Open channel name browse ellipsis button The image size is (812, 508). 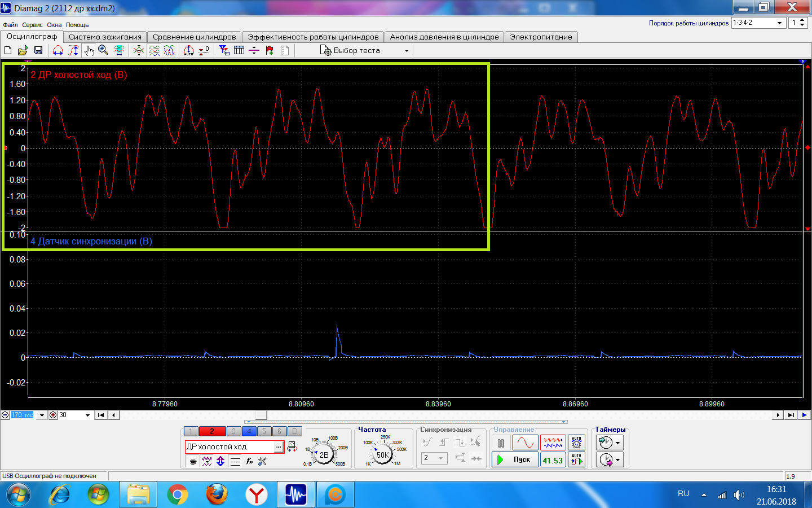coord(279,447)
